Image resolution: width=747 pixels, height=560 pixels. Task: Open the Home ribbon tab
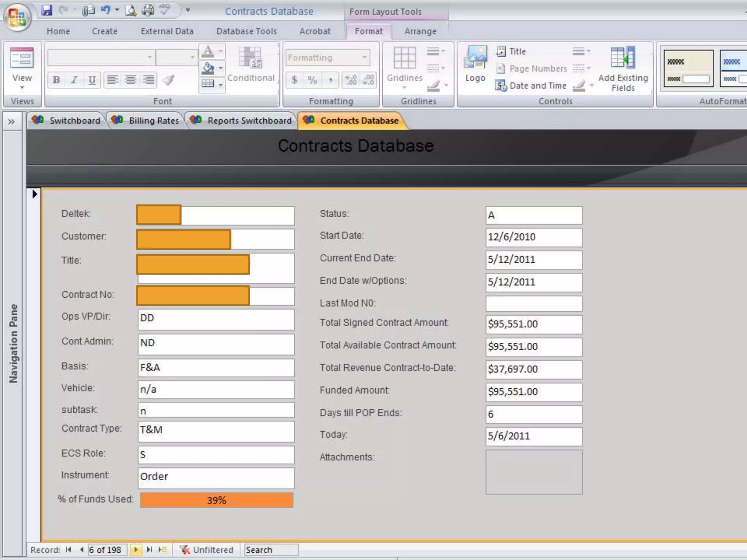tap(58, 31)
